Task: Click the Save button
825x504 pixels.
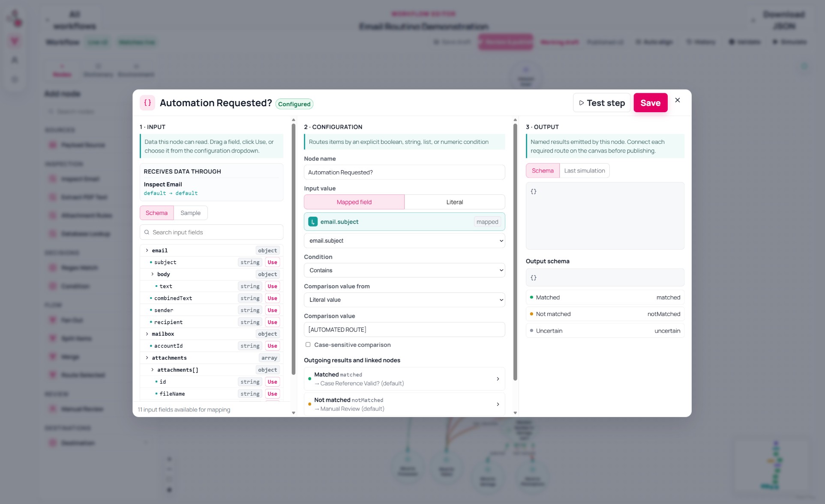Action: (x=650, y=103)
